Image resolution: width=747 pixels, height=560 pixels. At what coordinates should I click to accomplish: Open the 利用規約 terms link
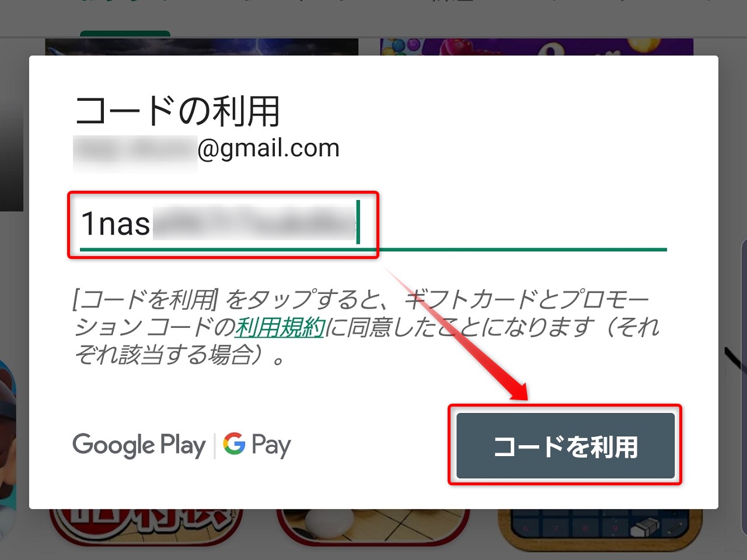click(280, 327)
